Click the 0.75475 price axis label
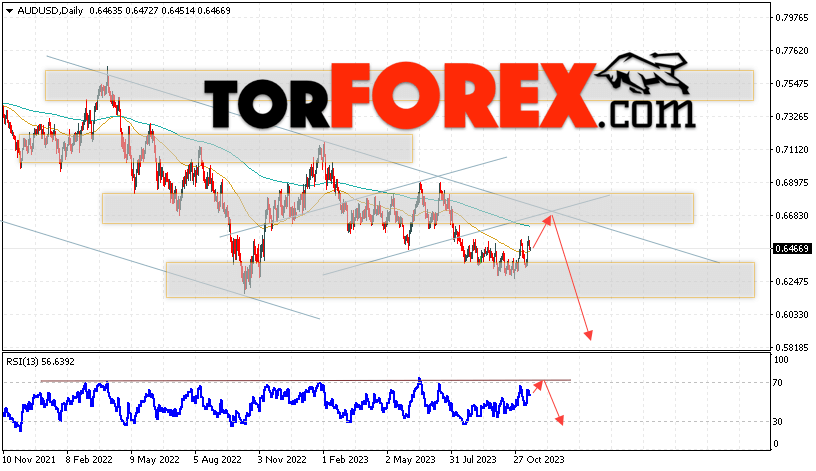Image resolution: width=816 pixels, height=471 pixels. click(x=792, y=83)
